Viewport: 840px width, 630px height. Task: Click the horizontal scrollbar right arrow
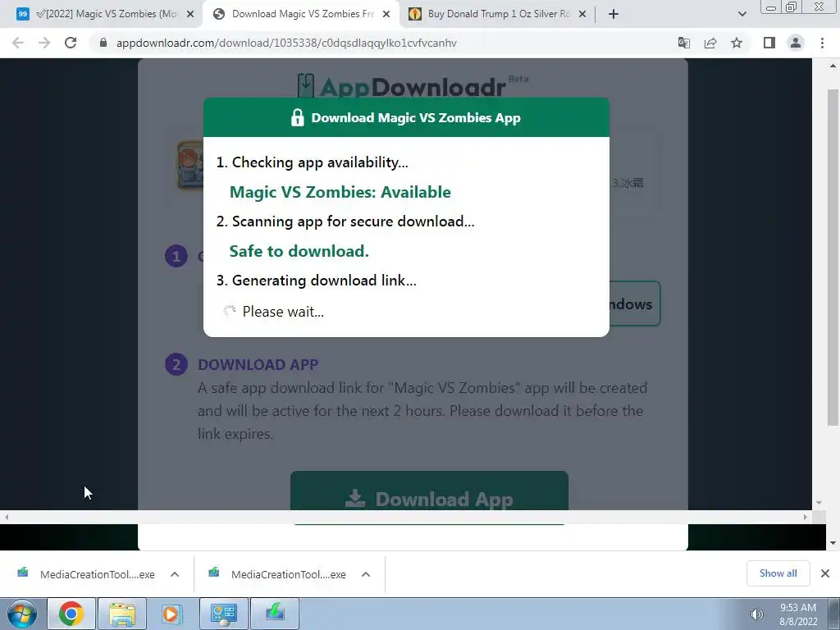click(x=806, y=517)
